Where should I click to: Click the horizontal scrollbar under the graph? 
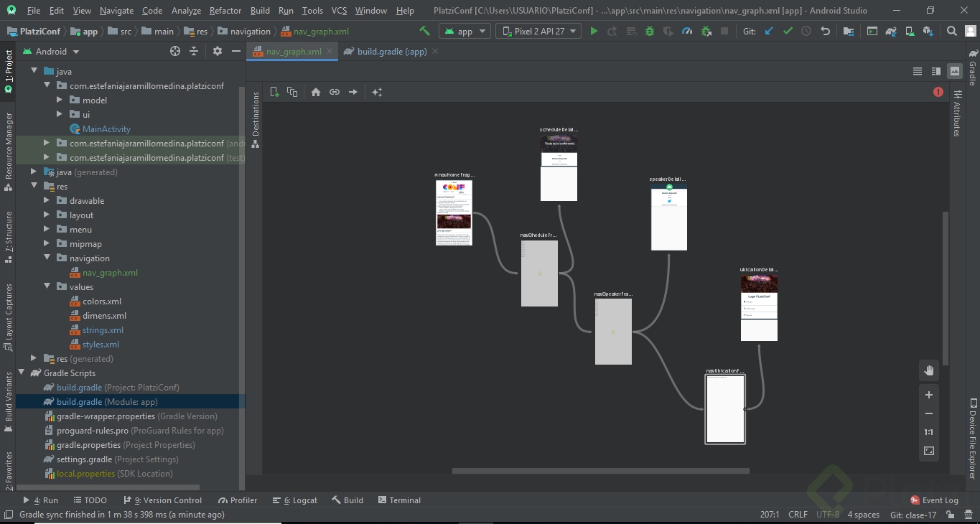(600, 472)
